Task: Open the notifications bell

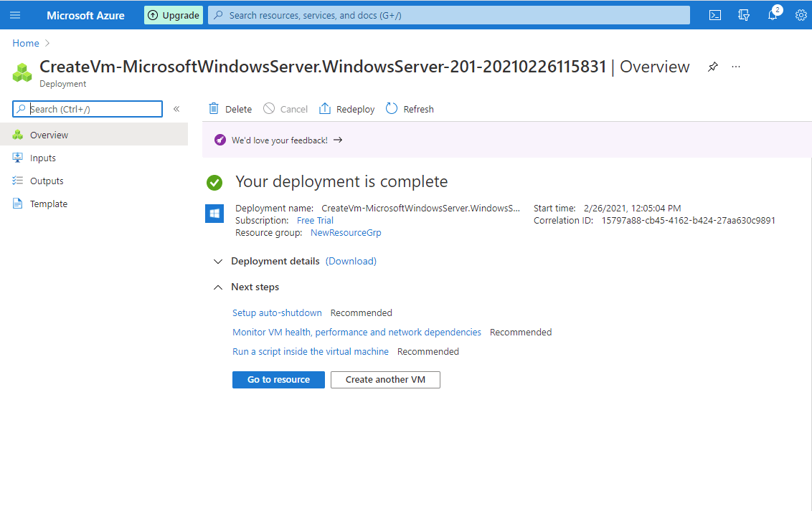Action: point(772,14)
